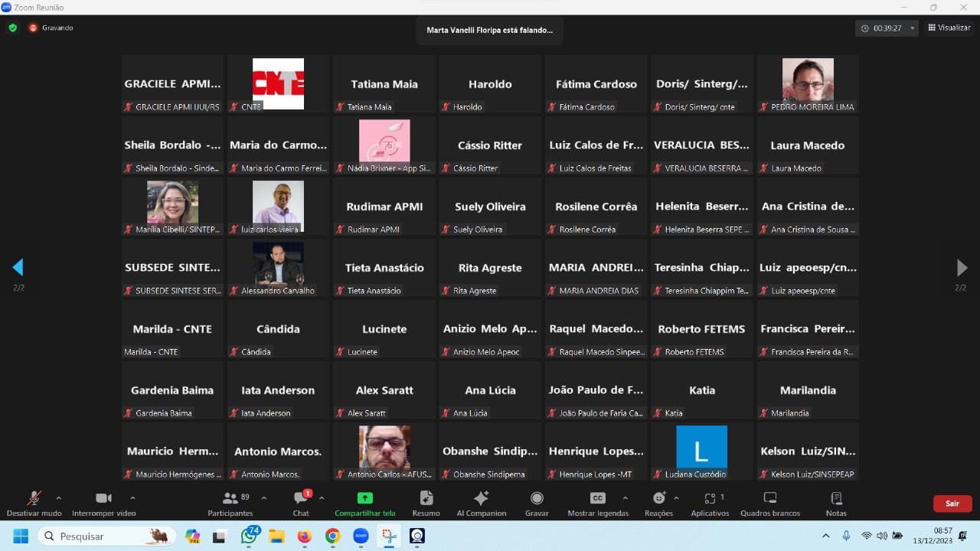Expand arrow next to Reações

(676, 497)
